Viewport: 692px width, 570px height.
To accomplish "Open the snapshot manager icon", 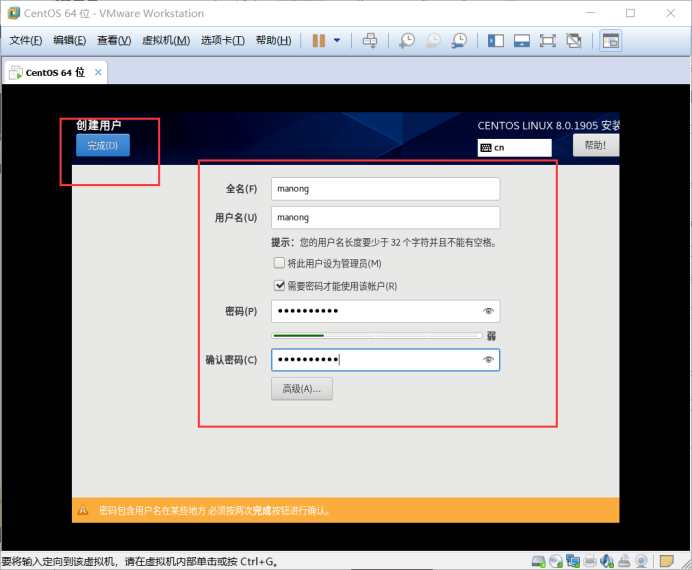I will point(459,41).
